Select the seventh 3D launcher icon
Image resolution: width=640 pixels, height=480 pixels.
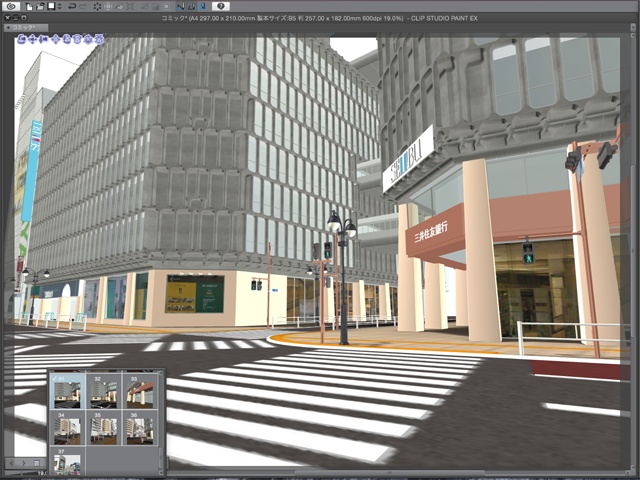point(88,39)
